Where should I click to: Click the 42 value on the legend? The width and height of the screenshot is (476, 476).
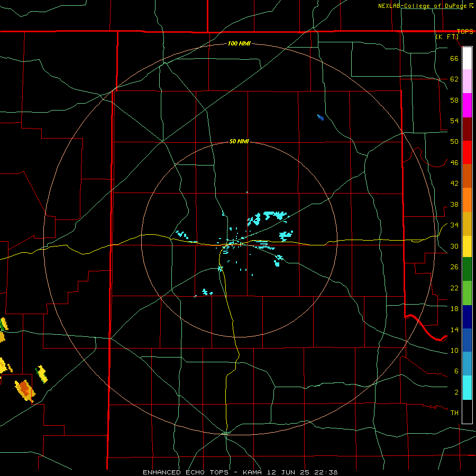[454, 184]
